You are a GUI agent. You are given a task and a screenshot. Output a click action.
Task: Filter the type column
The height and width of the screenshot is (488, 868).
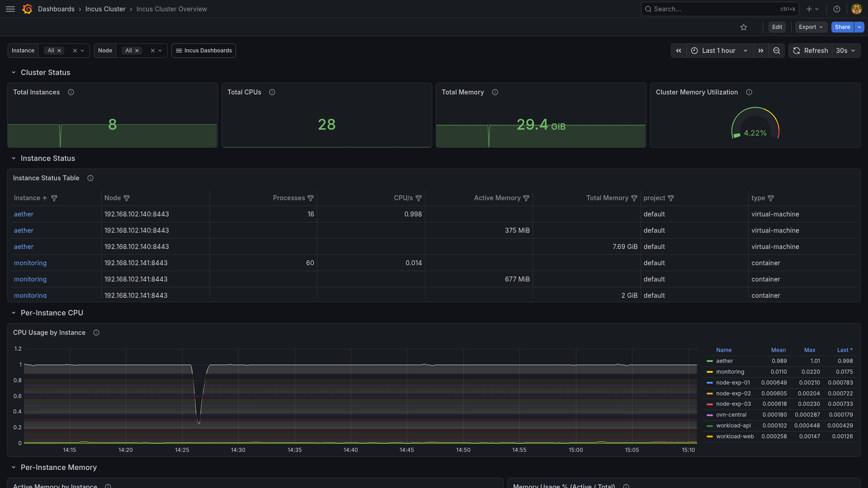(x=771, y=198)
